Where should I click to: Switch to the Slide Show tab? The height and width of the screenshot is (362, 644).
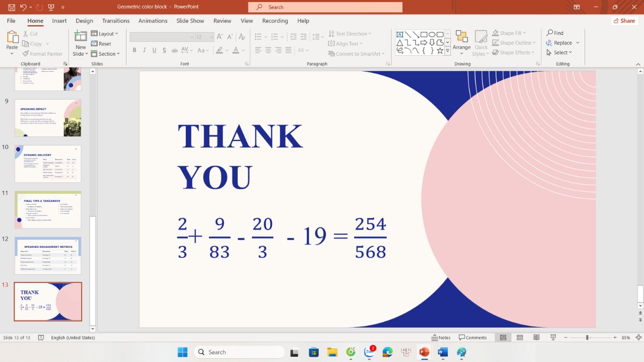tap(191, 21)
